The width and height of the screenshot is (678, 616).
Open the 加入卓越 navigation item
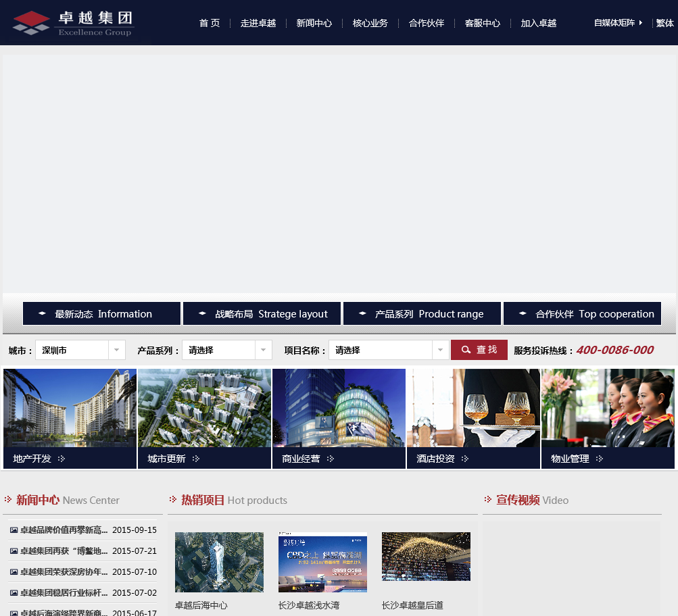(538, 24)
